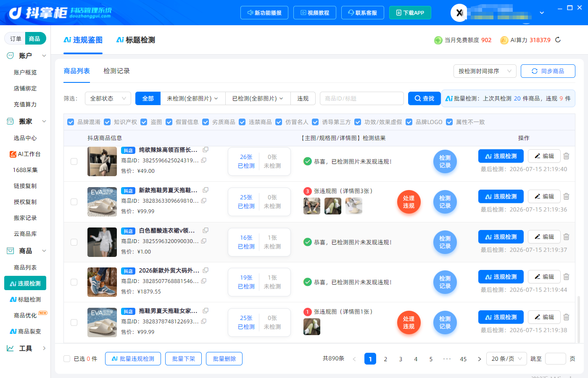Open 20条/页 page size dropdown
The width and height of the screenshot is (588, 378).
tap(506, 359)
